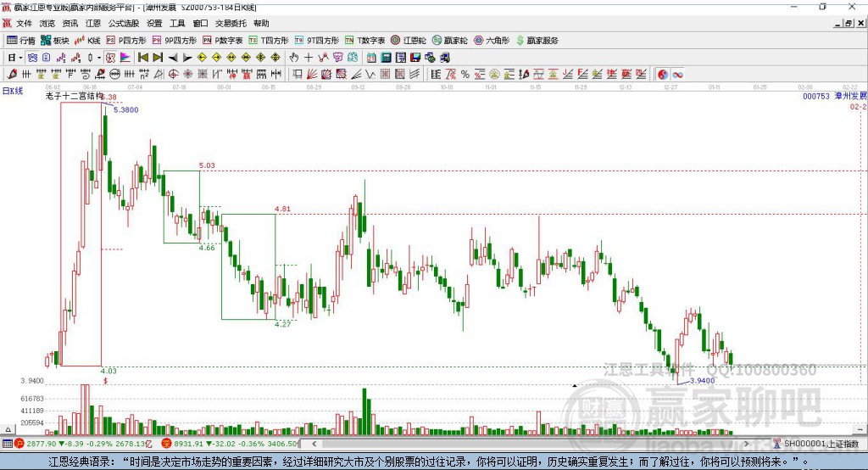The height and width of the screenshot is (470, 868).
Task: Click the 3.9400 low marker label
Action: tap(702, 380)
